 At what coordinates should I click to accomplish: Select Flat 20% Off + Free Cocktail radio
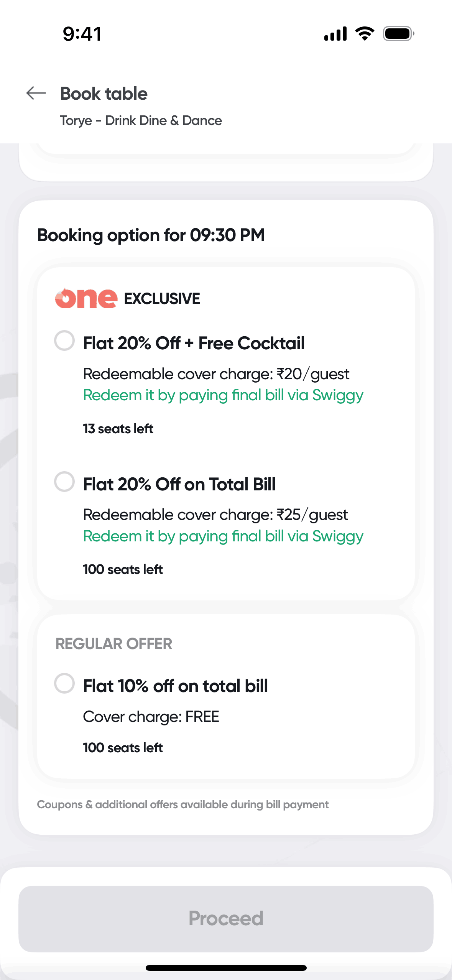click(64, 340)
